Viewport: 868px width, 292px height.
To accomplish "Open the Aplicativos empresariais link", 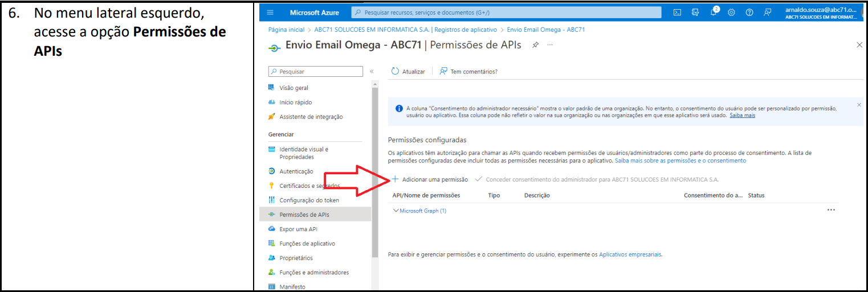I will tap(630, 254).
